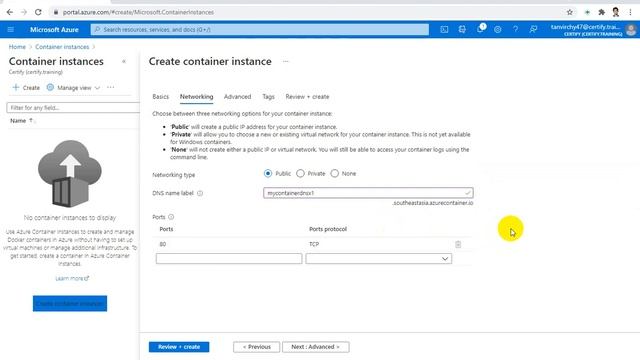This screenshot has height=360, width=640.
Task: Show info tooltip for DNS name label
Action: pos(200,193)
